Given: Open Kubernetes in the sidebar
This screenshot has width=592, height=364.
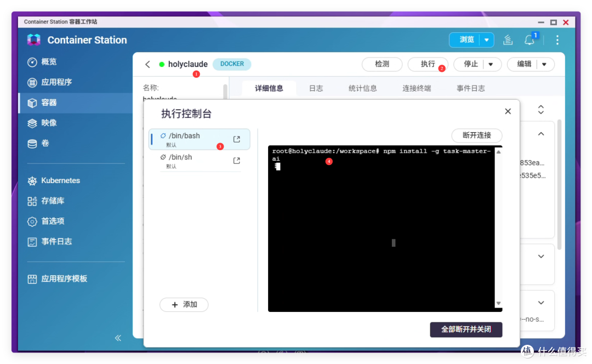Looking at the screenshot, I should [76, 180].
